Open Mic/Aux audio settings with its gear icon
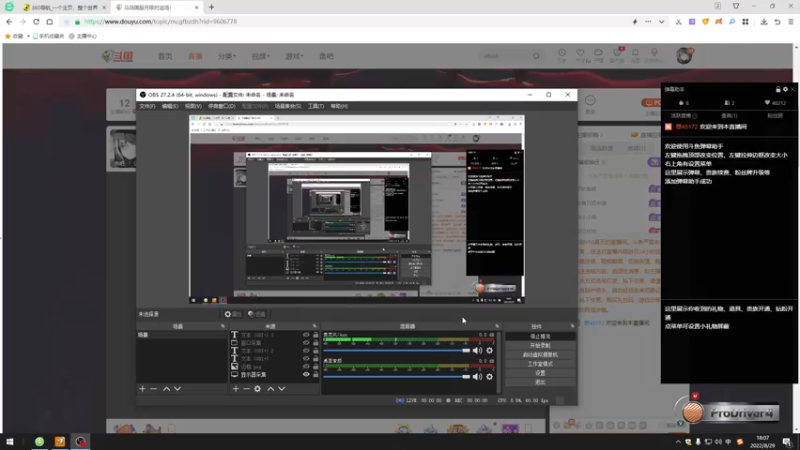800x450 pixels. 489,351
